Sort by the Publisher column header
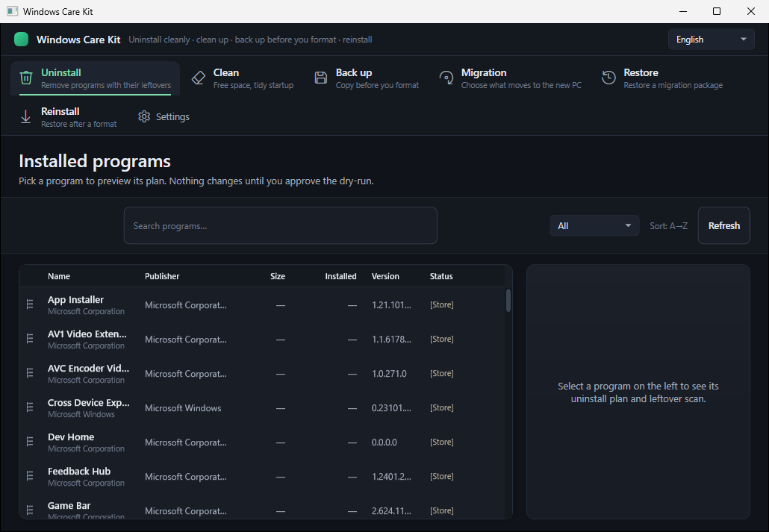The height and width of the screenshot is (532, 769). point(162,276)
